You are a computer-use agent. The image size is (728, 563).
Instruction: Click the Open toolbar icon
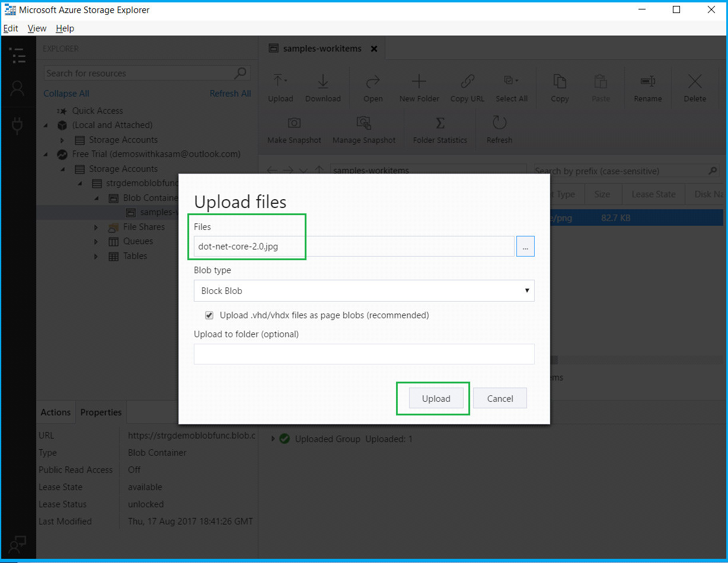pyautogui.click(x=373, y=81)
